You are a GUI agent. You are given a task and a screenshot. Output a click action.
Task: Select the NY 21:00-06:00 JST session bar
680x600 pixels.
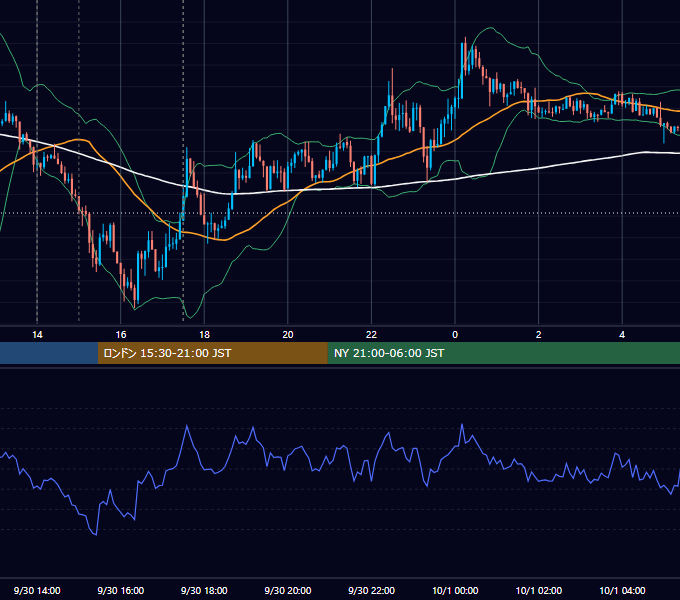click(x=503, y=353)
